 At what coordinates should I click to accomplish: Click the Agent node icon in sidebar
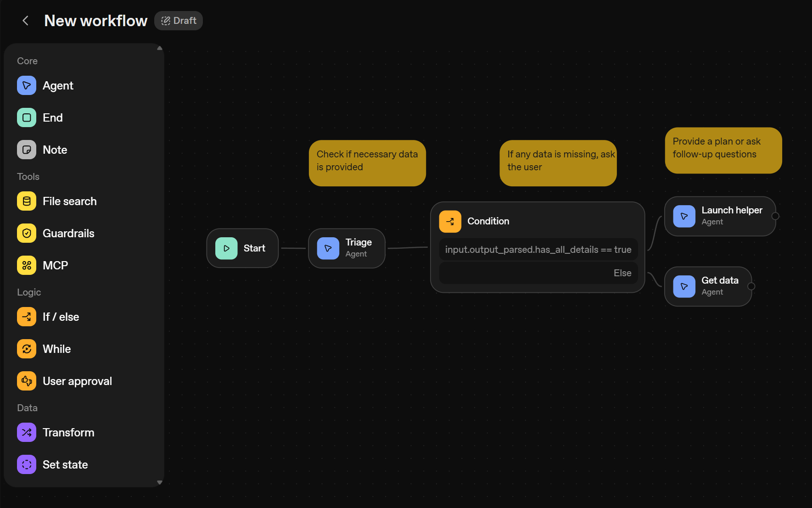[27, 86]
